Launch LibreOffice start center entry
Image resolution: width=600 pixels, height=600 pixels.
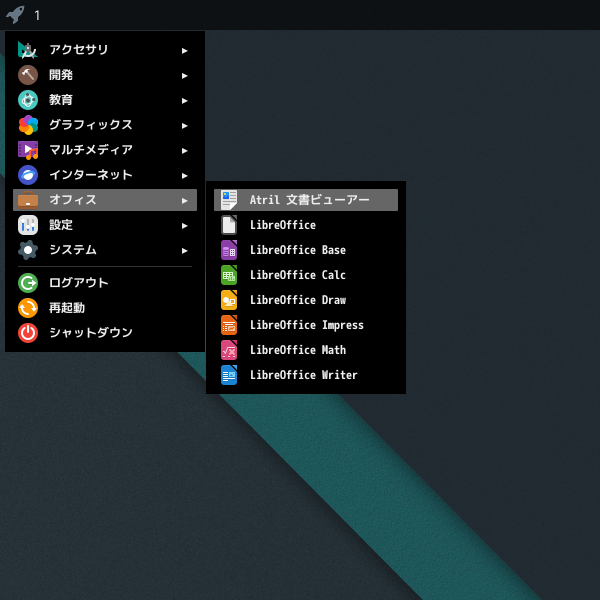306,225
